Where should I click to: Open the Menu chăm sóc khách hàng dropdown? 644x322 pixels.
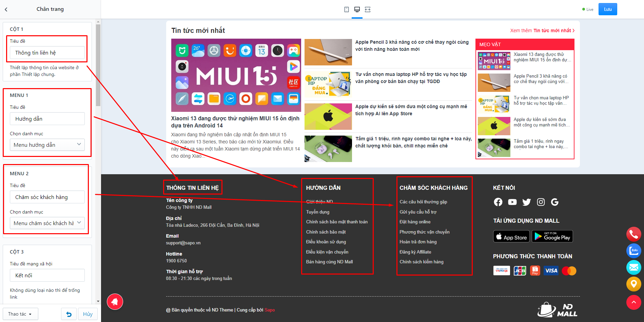click(47, 223)
